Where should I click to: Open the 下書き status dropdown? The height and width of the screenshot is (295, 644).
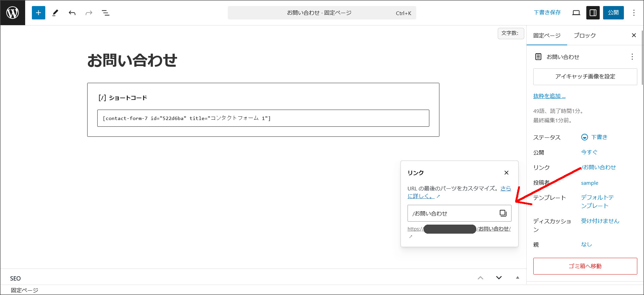[x=594, y=137]
